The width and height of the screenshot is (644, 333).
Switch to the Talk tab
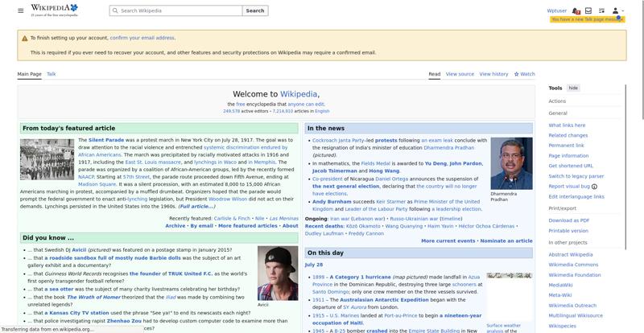[52, 74]
